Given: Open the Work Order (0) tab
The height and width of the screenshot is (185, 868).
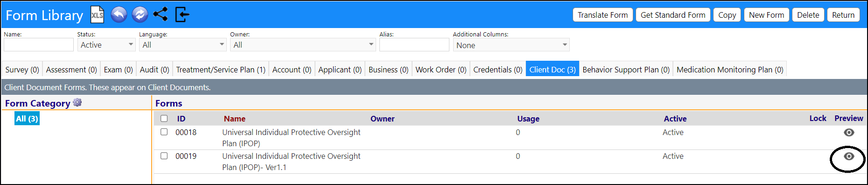Looking at the screenshot, I should pyautogui.click(x=441, y=70).
